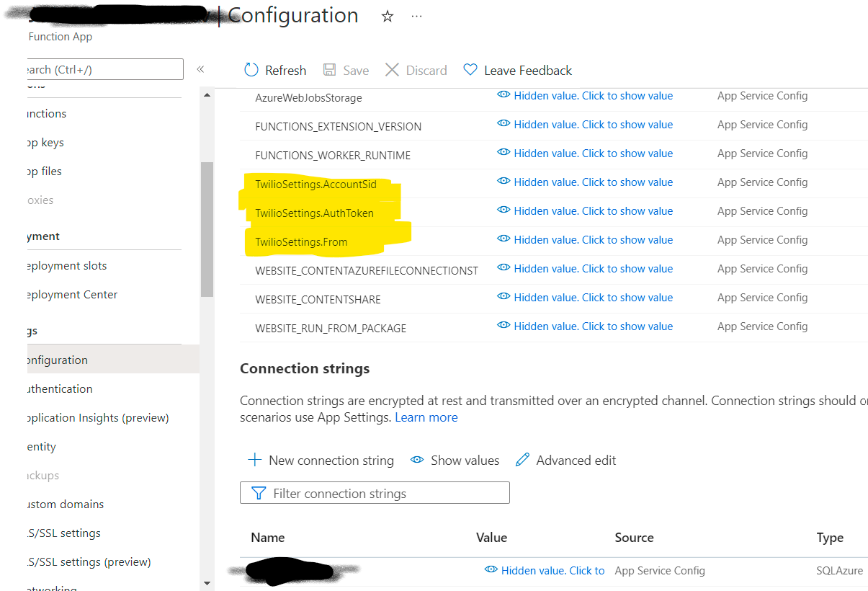Click the Save disk icon

(329, 70)
